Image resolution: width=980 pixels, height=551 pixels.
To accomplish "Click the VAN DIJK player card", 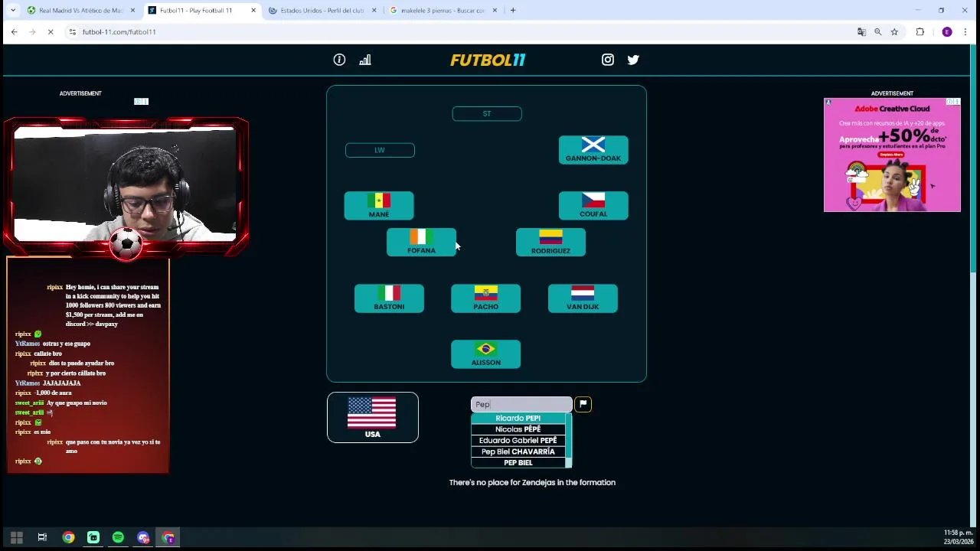I will (x=583, y=298).
